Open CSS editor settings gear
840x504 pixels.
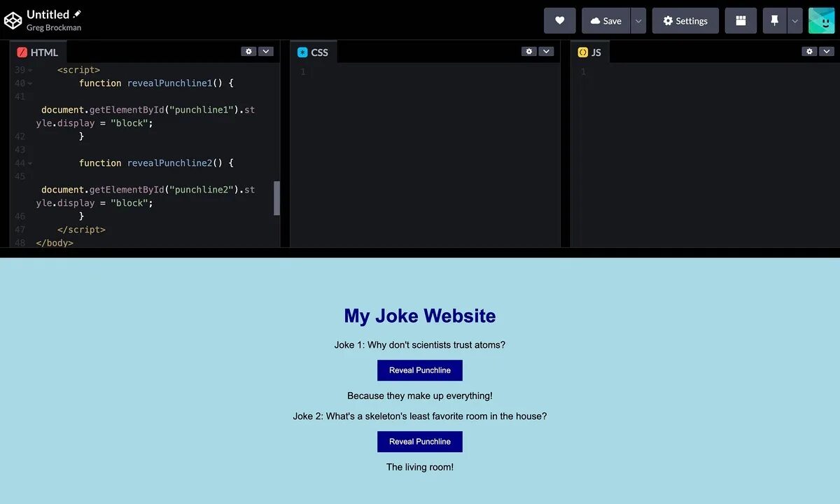click(529, 51)
